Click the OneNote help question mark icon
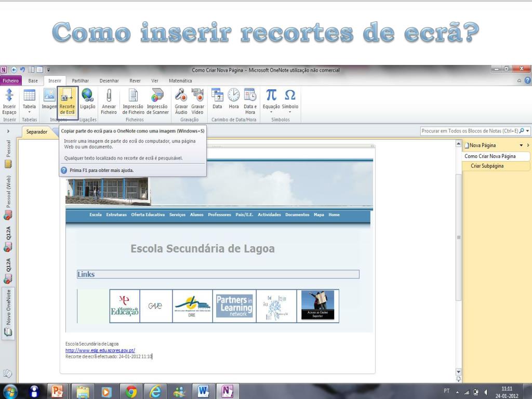Screen dimensions: 532x399 tap(528, 81)
